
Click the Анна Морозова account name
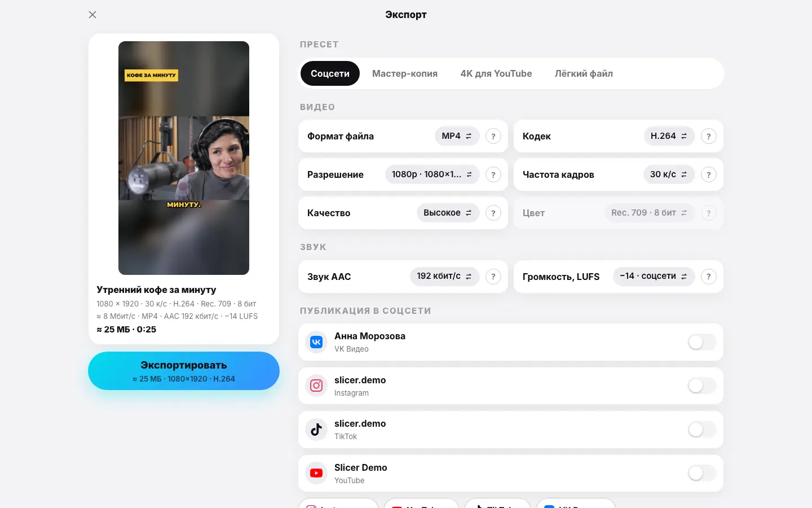pyautogui.click(x=370, y=336)
